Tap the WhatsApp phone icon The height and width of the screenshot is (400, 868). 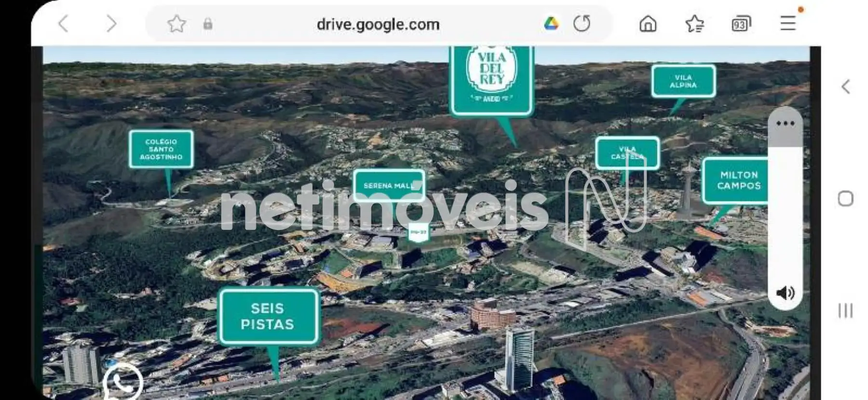coord(122,383)
